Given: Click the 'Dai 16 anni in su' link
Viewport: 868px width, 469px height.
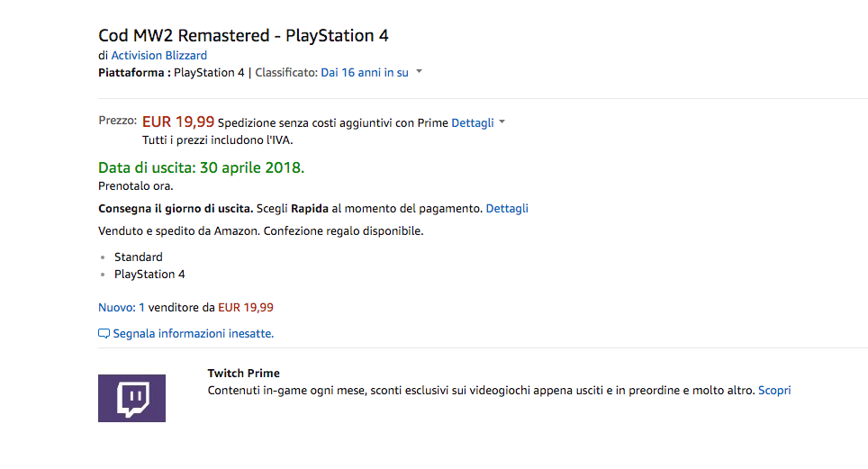Looking at the screenshot, I should [x=364, y=72].
